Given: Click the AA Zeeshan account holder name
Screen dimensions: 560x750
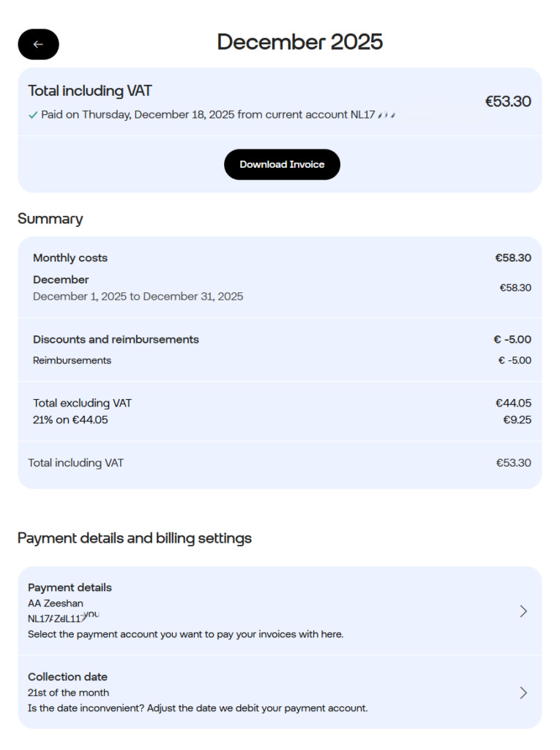Looking at the screenshot, I should [x=55, y=604].
